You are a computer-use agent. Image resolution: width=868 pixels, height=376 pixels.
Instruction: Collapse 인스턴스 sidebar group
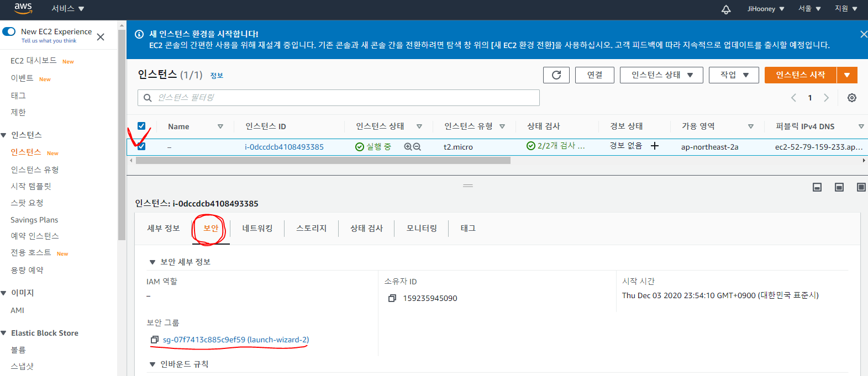(4, 135)
